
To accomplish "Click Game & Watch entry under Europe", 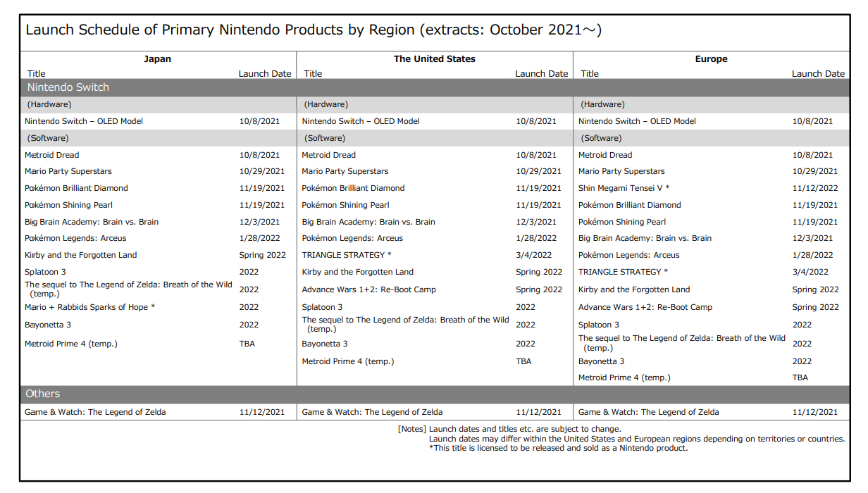I will (648, 412).
